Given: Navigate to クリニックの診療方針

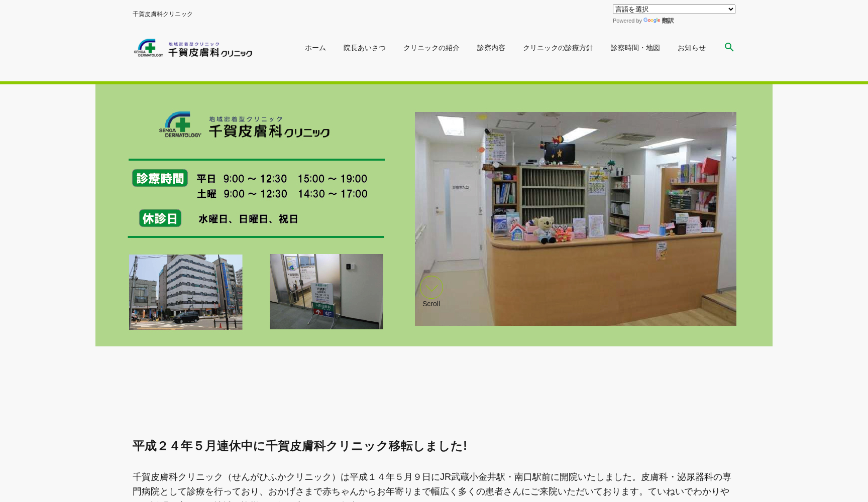Looking at the screenshot, I should click(x=558, y=48).
